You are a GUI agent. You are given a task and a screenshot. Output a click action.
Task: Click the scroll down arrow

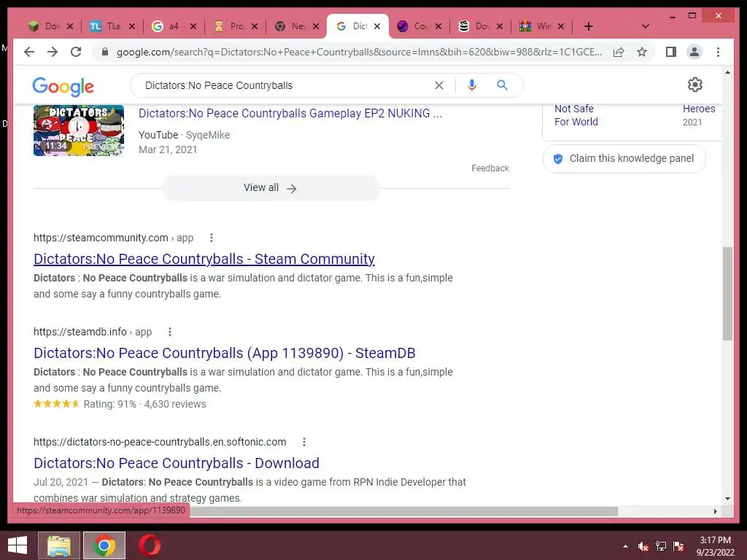(x=727, y=499)
